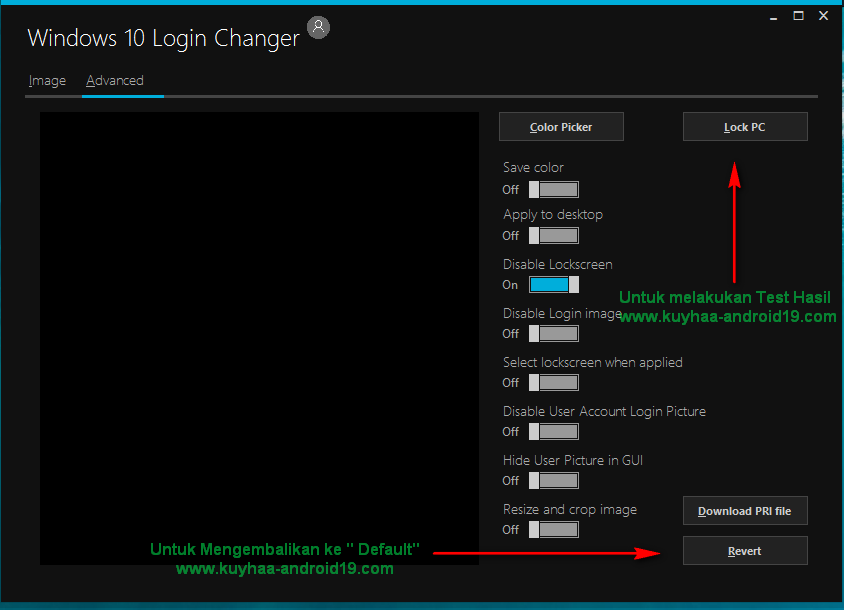Image resolution: width=844 pixels, height=610 pixels.
Task: Click the Hide User Picture in GUI label
Action: pyautogui.click(x=573, y=460)
